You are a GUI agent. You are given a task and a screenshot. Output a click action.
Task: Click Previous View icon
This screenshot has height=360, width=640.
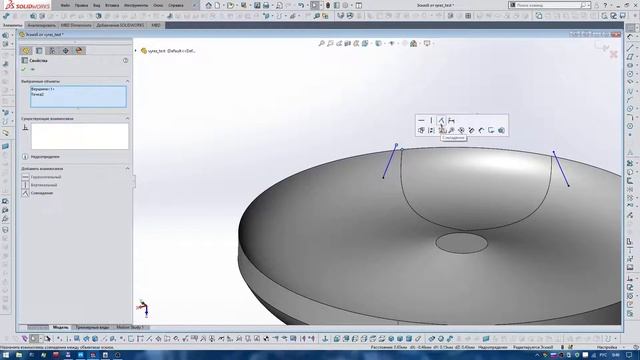(339, 43)
